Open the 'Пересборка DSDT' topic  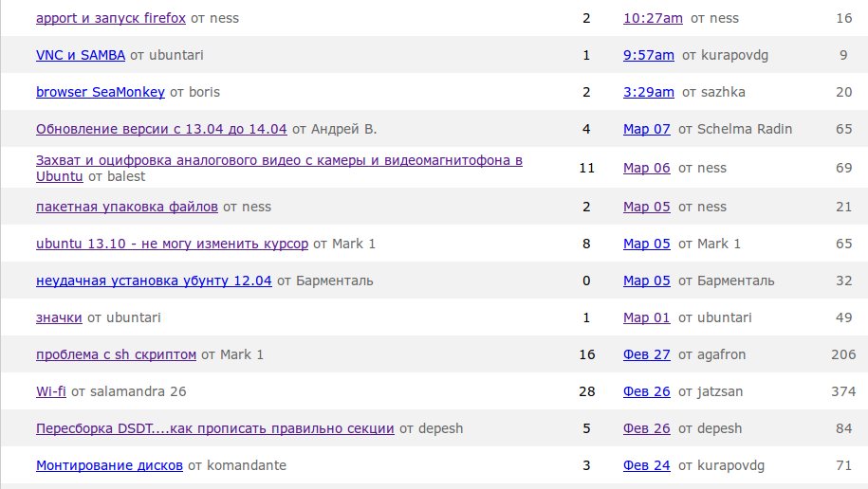coord(214,428)
